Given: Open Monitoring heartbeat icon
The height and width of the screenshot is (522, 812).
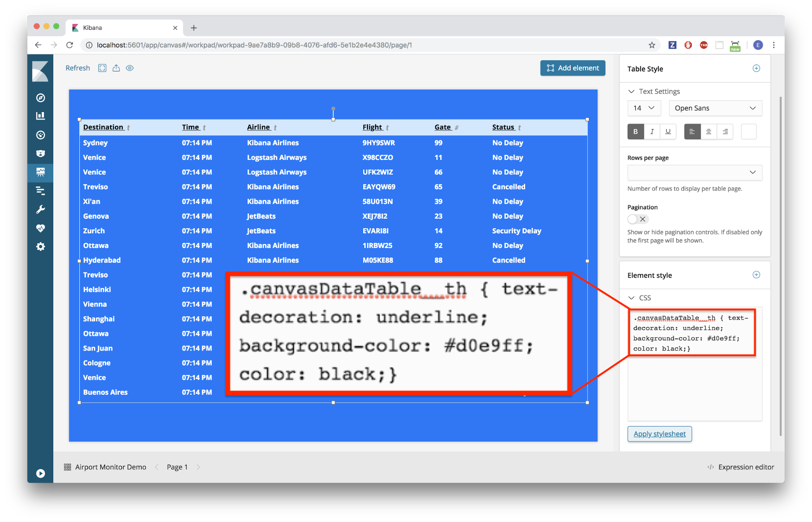Looking at the screenshot, I should click(x=40, y=228).
